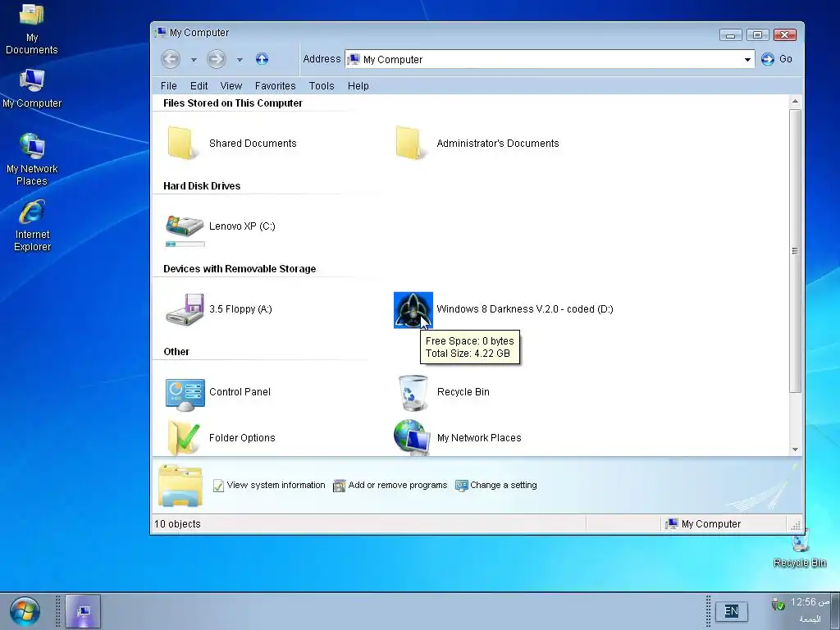Select the Recycle Bin icon in My Computer
Image resolution: width=840 pixels, height=630 pixels.
point(413,393)
